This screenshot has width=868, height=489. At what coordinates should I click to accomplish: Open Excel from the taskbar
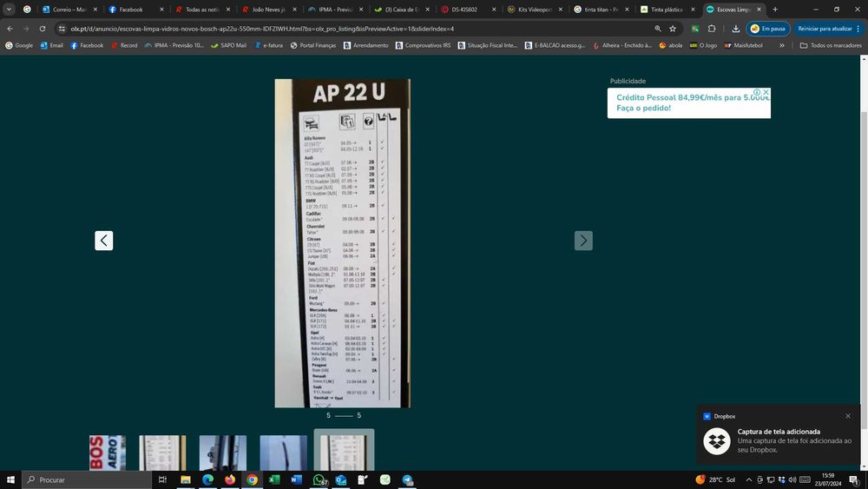click(x=274, y=479)
